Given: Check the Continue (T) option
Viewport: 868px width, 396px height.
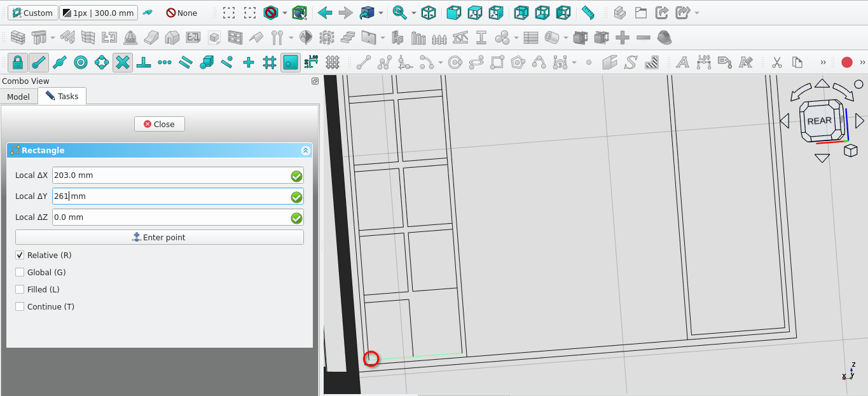Looking at the screenshot, I should click(x=20, y=307).
